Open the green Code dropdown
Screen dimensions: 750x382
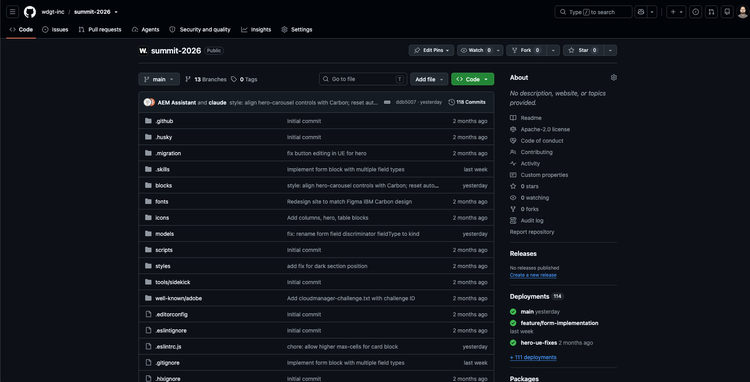pos(473,79)
